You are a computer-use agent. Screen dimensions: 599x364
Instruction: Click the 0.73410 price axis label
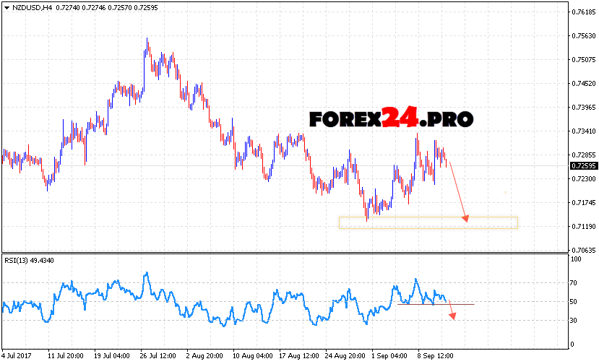pos(582,131)
